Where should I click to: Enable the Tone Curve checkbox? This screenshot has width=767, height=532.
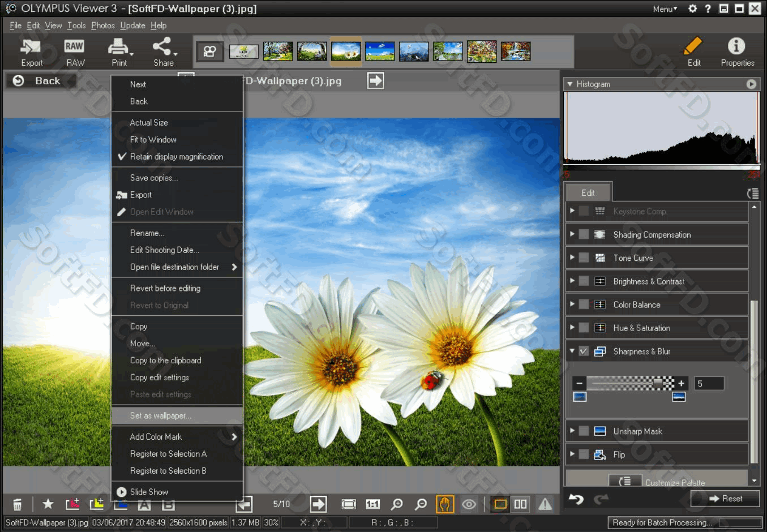pyautogui.click(x=584, y=258)
